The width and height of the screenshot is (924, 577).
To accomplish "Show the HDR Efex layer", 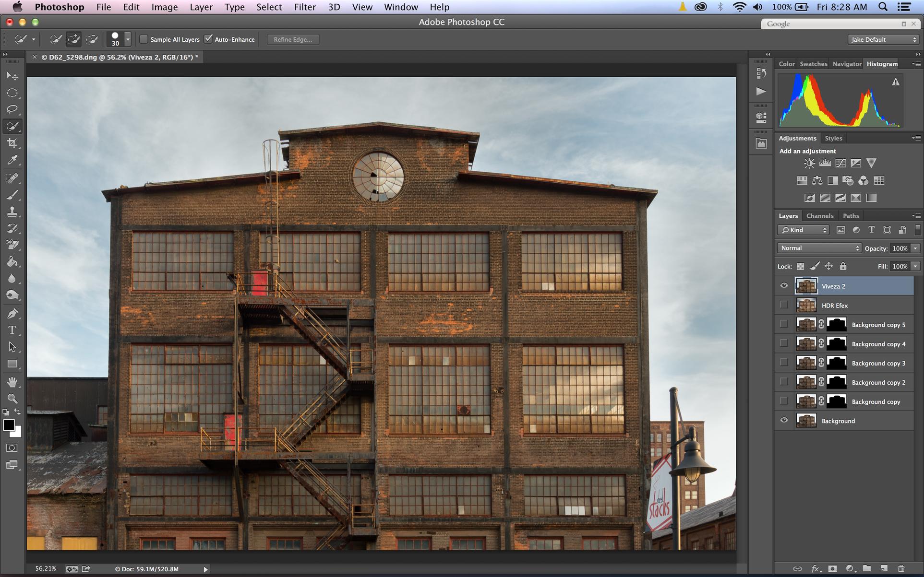I will (x=784, y=305).
